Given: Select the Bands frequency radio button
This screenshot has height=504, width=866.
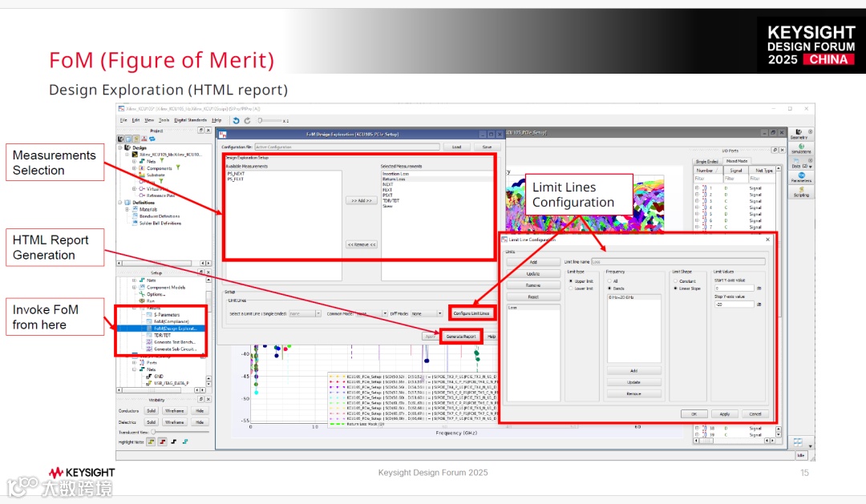Looking at the screenshot, I should 609,288.
